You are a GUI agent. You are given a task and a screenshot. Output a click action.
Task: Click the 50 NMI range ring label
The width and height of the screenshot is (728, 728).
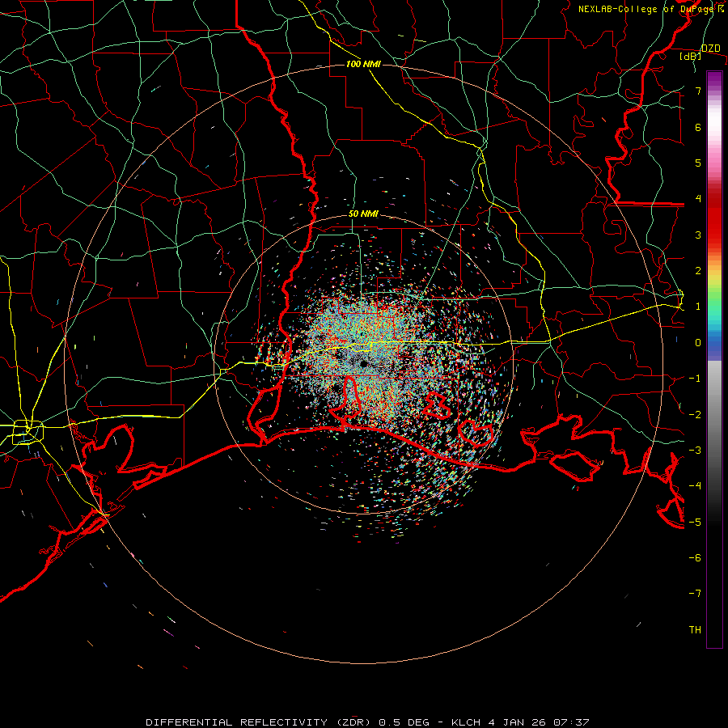[363, 214]
